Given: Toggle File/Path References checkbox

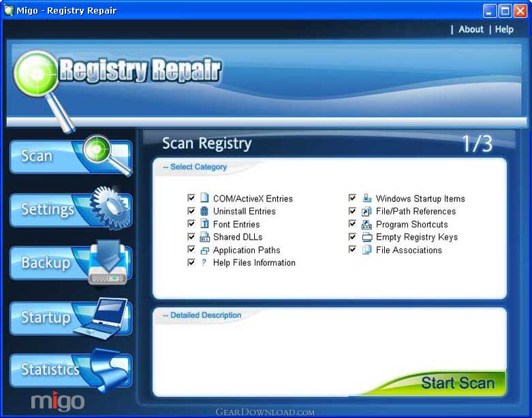Looking at the screenshot, I should 353,211.
